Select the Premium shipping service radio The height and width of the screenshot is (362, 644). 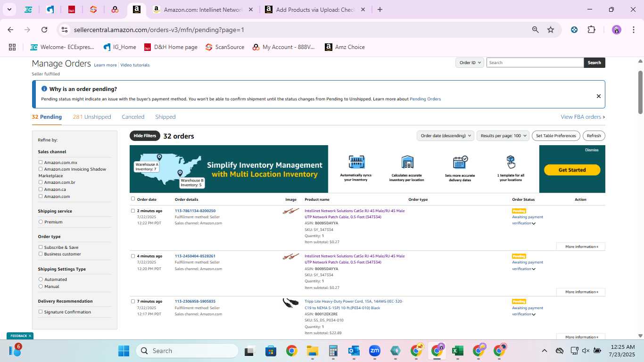[x=41, y=222]
